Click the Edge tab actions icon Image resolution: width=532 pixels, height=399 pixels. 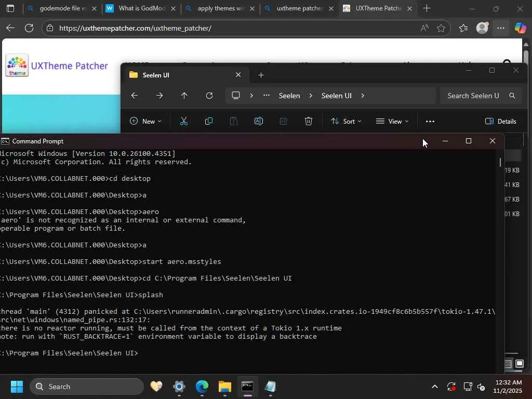pos(10,8)
